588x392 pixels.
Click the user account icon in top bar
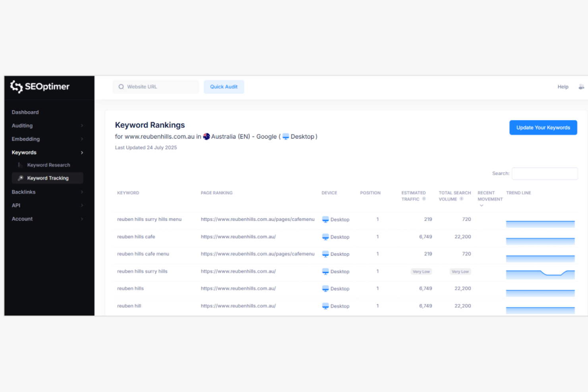click(x=582, y=87)
